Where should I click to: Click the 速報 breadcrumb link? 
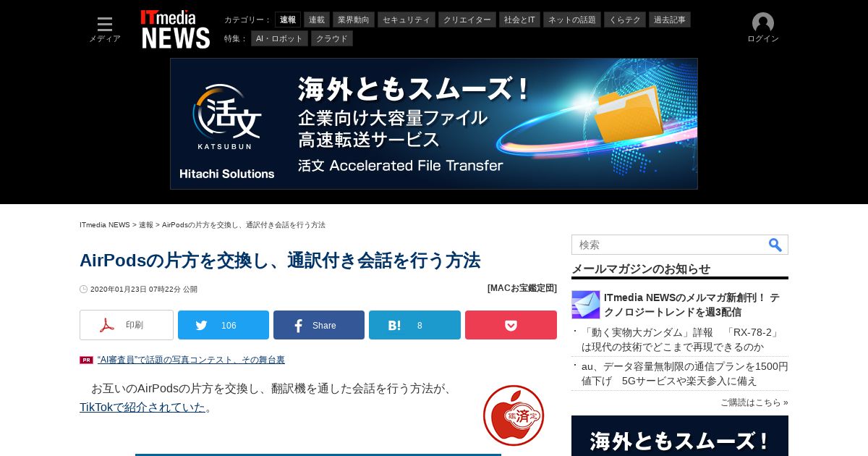pos(146,225)
